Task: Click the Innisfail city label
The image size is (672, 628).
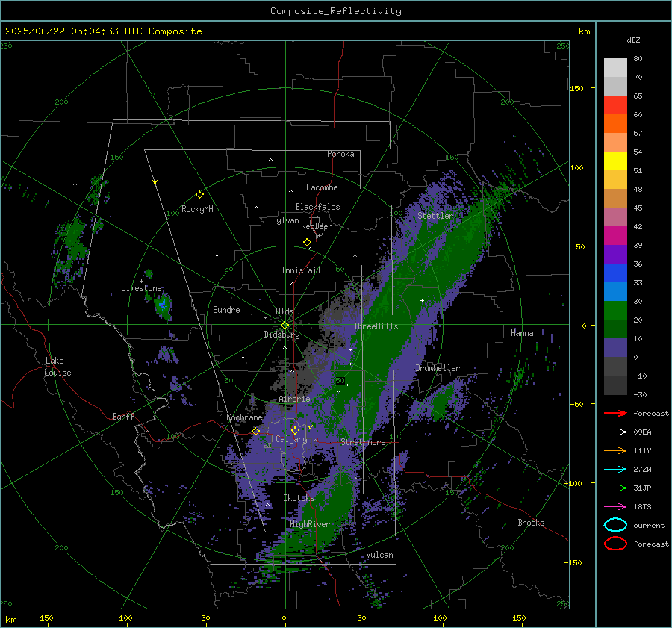Action: point(301,270)
